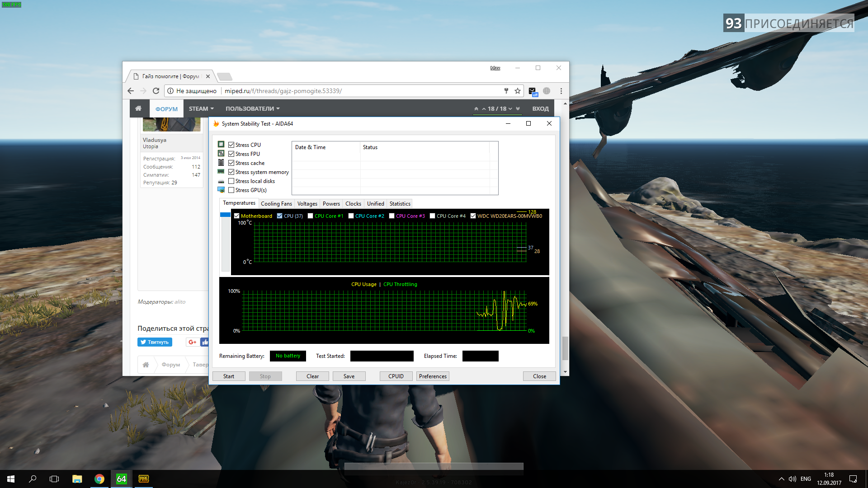Screen dimensions: 868x488
Task: Open Task View on the taskbar
Action: point(54,479)
